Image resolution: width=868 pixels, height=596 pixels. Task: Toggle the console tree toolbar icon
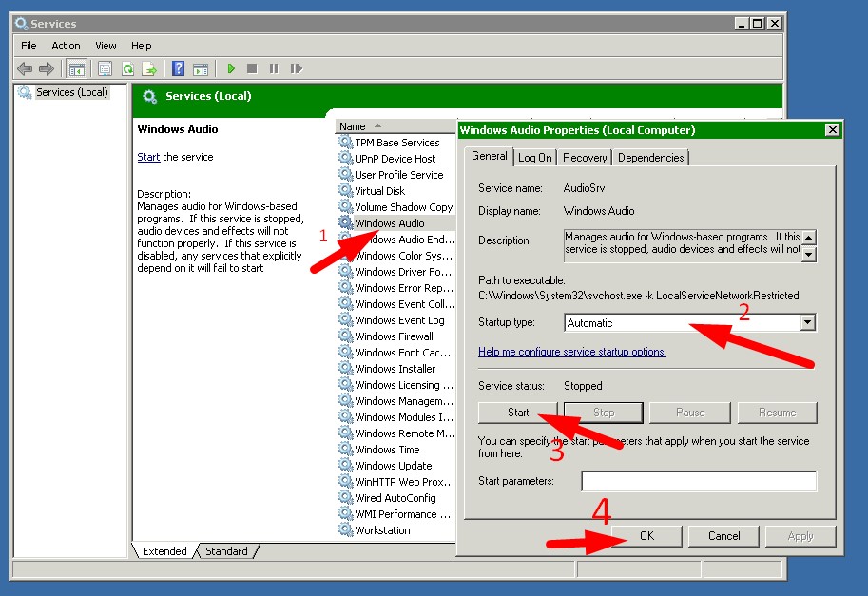(x=76, y=68)
